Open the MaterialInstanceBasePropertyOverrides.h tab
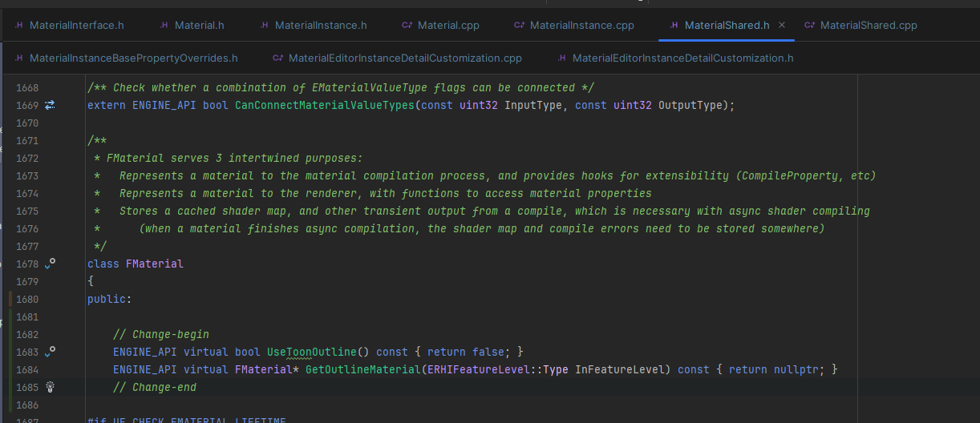Viewport: 980px width, 423px height. (126, 58)
